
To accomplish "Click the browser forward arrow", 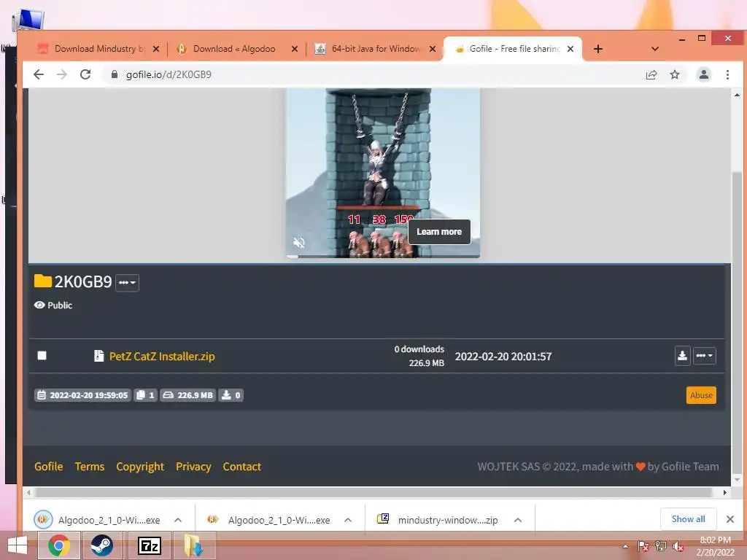I will (x=62, y=74).
